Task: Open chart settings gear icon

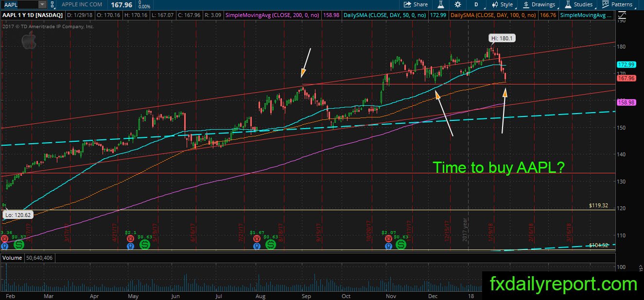Action: click(x=458, y=4)
